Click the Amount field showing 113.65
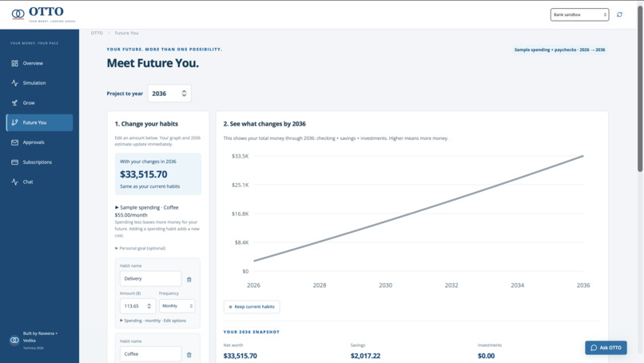The width and height of the screenshot is (644, 363). click(x=137, y=306)
